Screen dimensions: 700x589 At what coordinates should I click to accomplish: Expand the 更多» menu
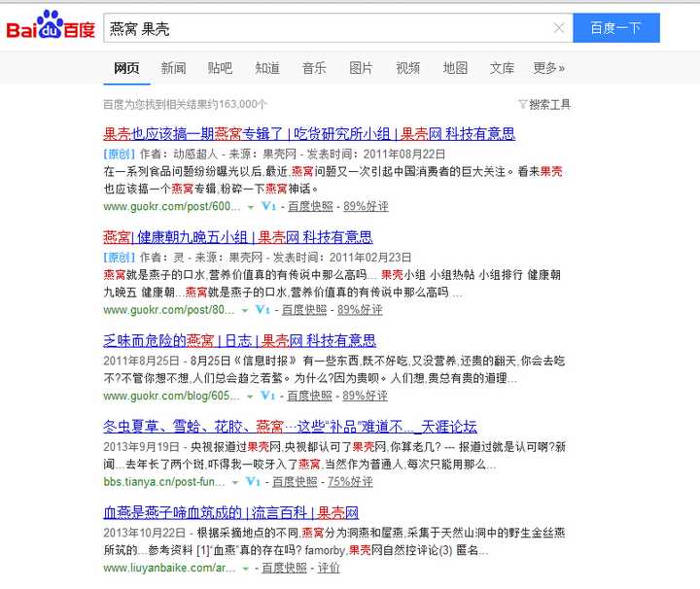(549, 68)
